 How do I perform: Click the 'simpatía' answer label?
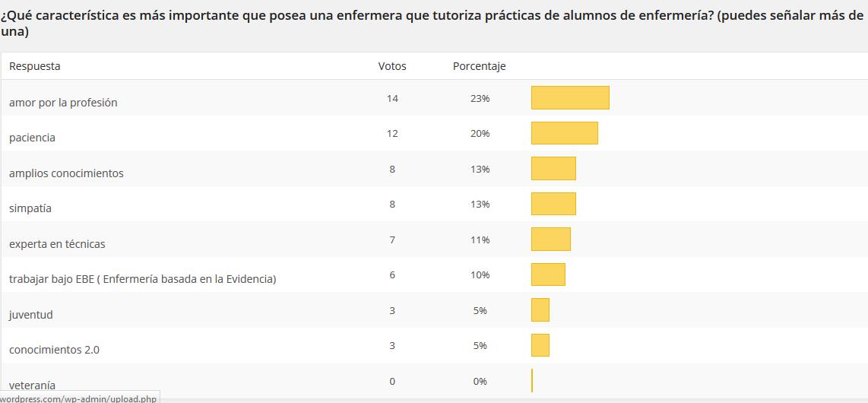pyautogui.click(x=30, y=208)
